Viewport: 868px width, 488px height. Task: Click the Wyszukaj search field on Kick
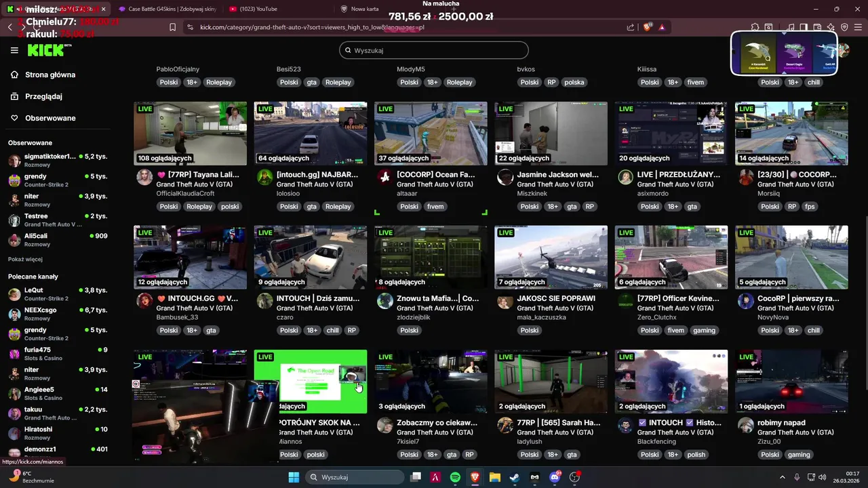434,50
